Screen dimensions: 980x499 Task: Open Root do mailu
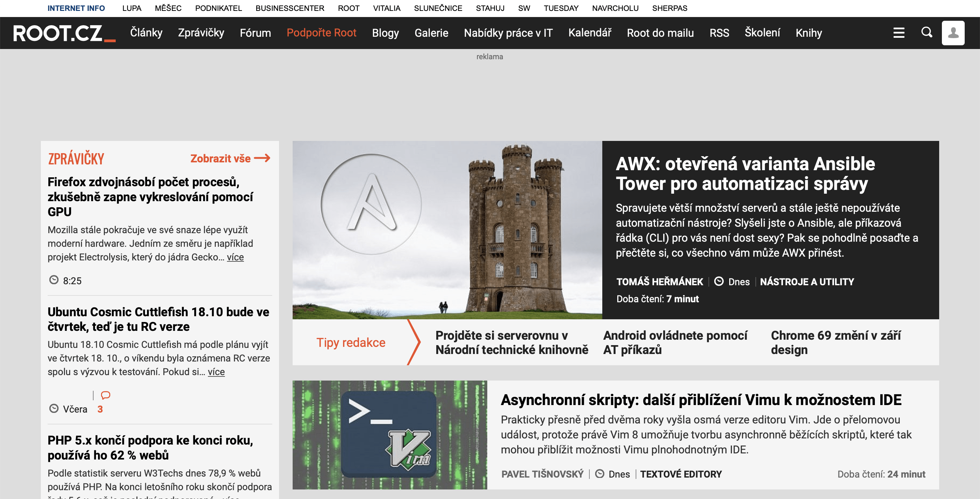[660, 33]
